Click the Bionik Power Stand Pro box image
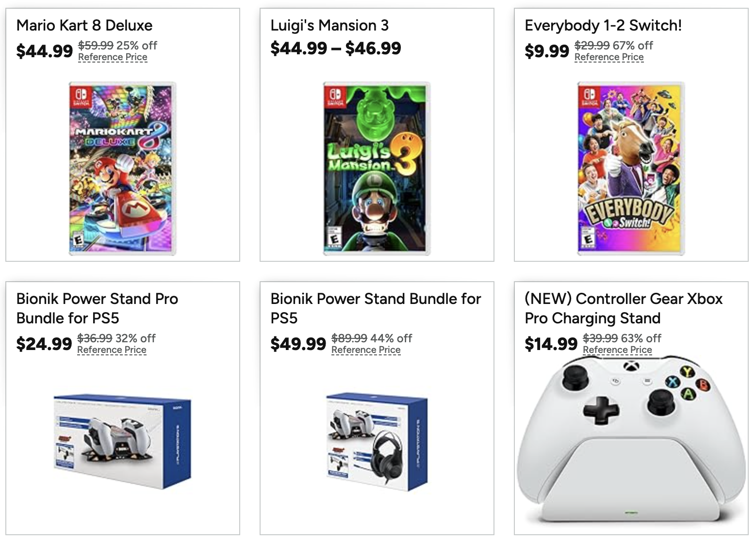Screen dimensions: 756x542 (122, 441)
